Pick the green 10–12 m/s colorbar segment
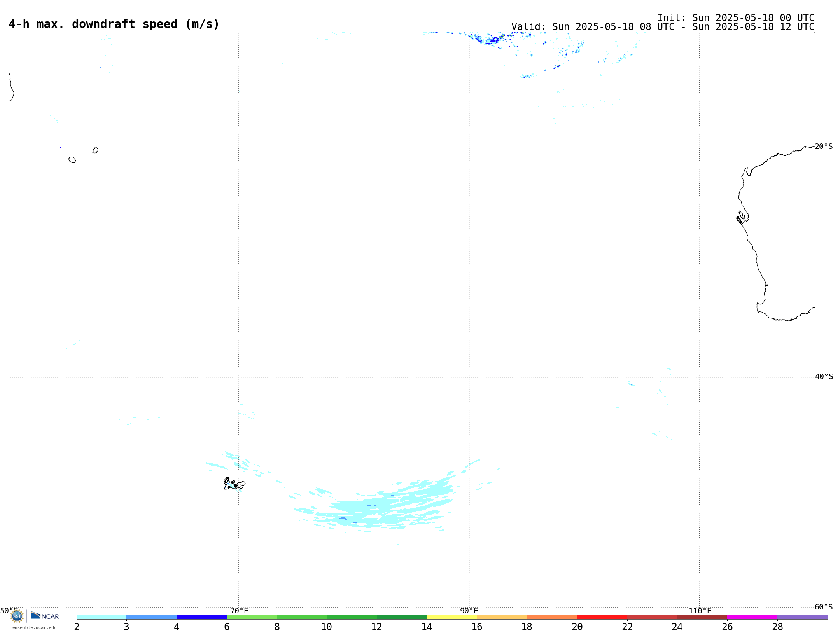The image size is (840, 632). click(x=352, y=617)
